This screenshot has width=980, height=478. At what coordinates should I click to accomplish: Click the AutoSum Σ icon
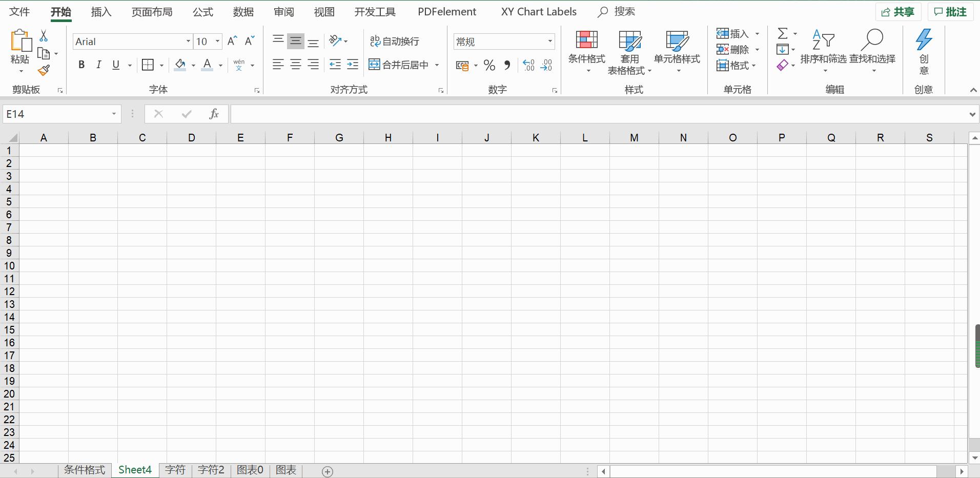click(x=783, y=33)
